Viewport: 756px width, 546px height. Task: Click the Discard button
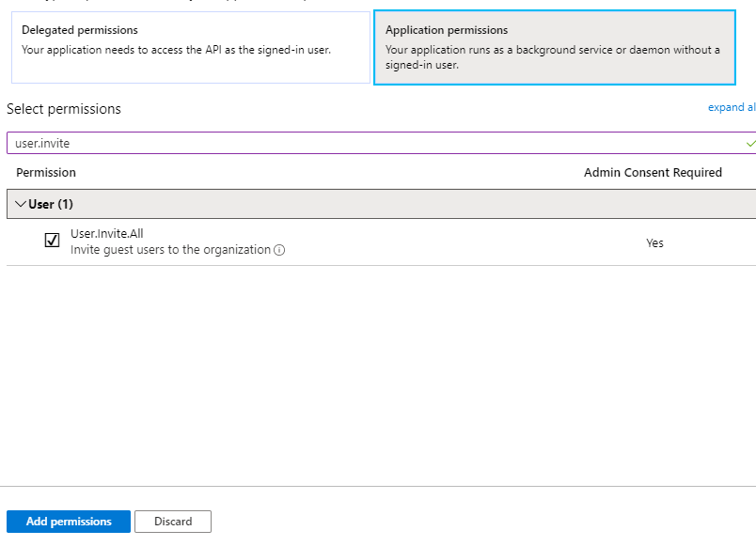pyautogui.click(x=173, y=522)
